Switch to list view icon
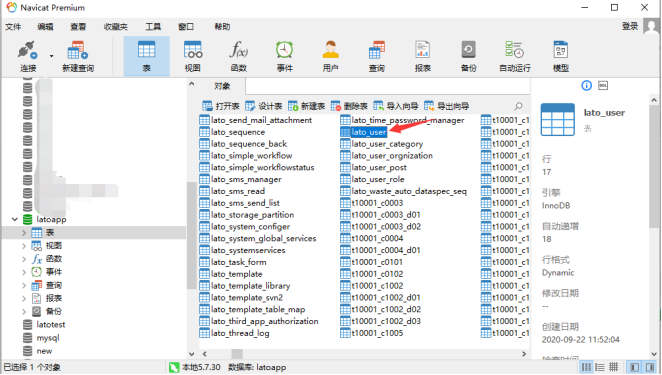 point(586,367)
